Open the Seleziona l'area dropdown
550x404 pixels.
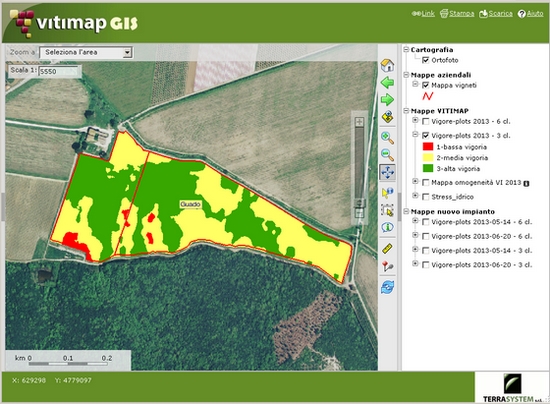(x=86, y=53)
